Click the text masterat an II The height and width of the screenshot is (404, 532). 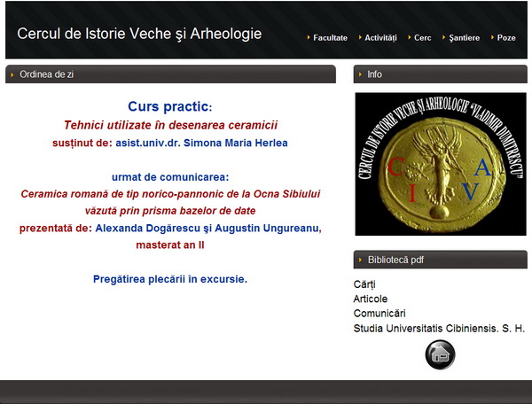tap(170, 245)
